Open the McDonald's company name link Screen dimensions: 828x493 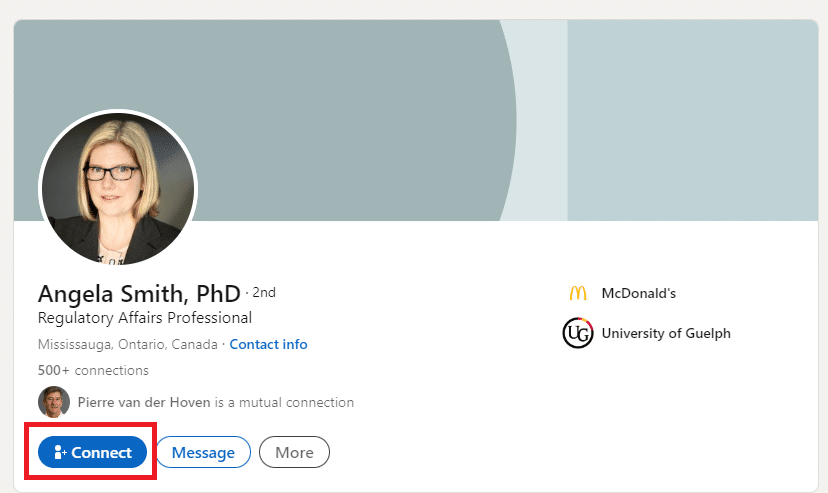point(638,294)
